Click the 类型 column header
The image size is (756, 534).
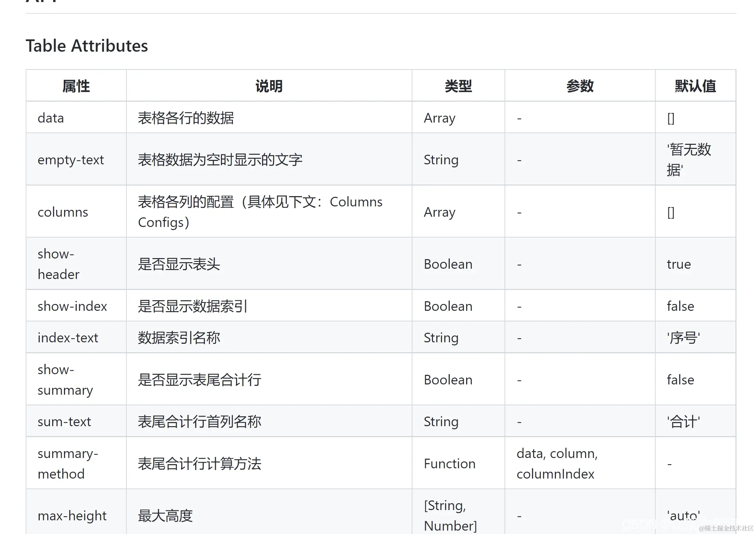pyautogui.click(x=458, y=86)
